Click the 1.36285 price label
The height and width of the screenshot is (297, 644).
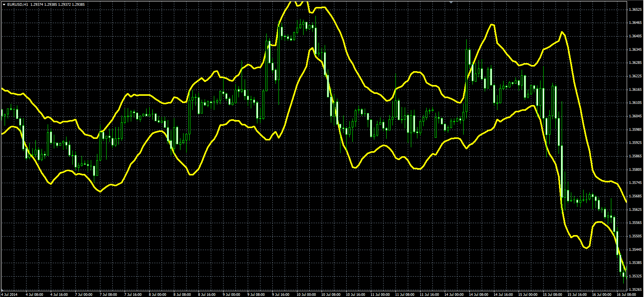(x=635, y=63)
